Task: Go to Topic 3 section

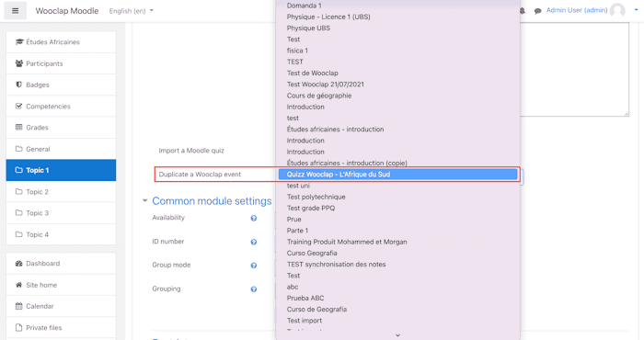Action: tap(62, 213)
